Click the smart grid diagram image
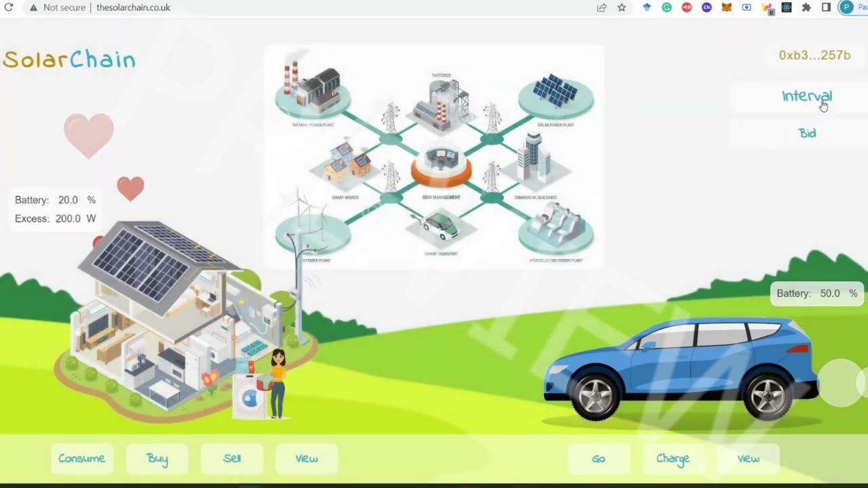The image size is (868, 488). 434,157
